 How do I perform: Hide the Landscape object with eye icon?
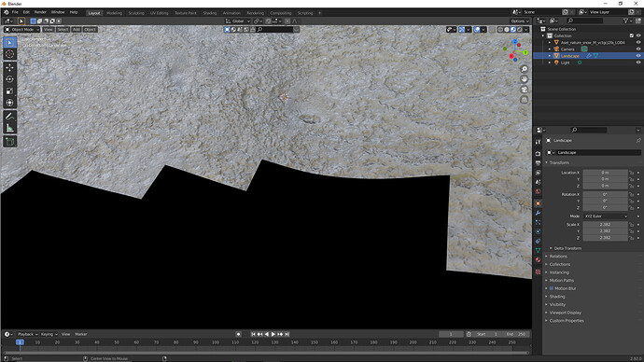[x=638, y=56]
